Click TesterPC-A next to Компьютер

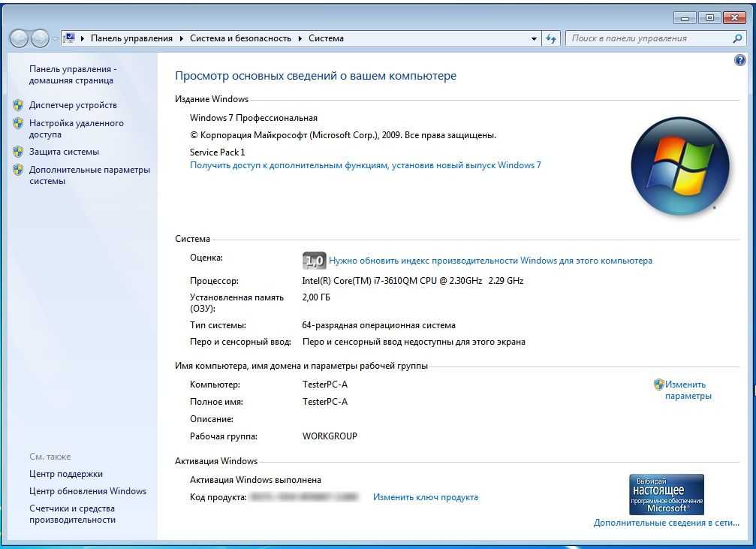(325, 385)
